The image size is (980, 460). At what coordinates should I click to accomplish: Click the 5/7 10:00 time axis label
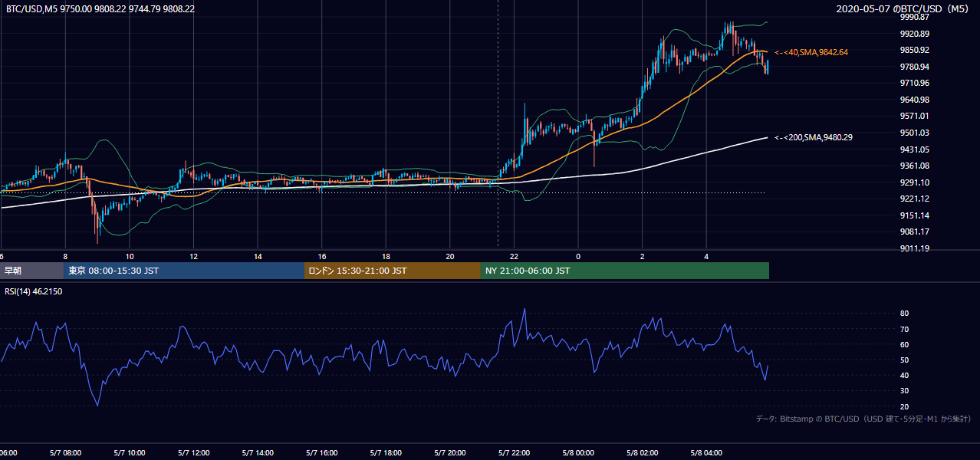pyautogui.click(x=130, y=453)
